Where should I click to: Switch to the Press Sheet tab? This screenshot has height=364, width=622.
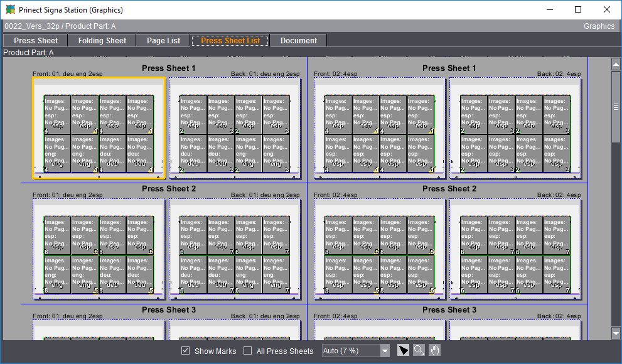(36, 41)
